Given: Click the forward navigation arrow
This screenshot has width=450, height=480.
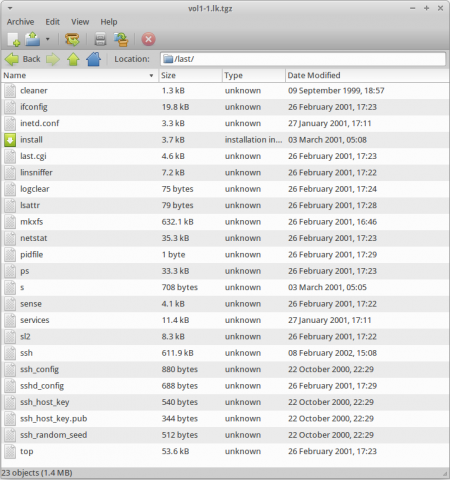Looking at the screenshot, I should (53, 59).
